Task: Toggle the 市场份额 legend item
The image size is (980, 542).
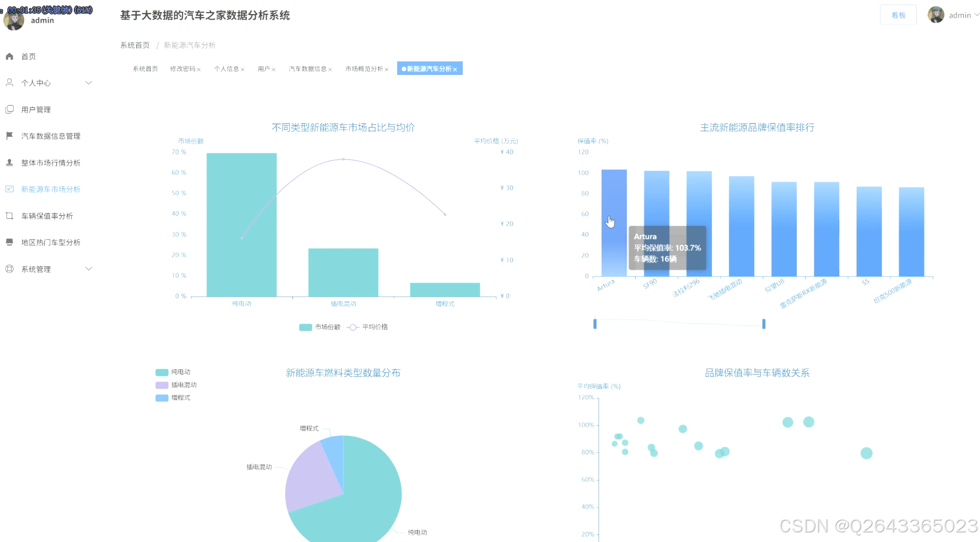Action: (x=320, y=327)
